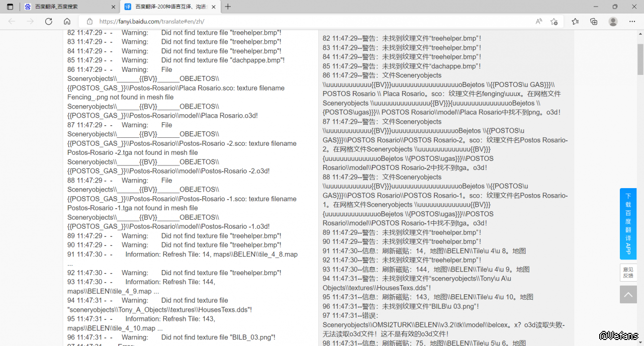
Task: Open the browser profile avatar
Action: click(613, 22)
